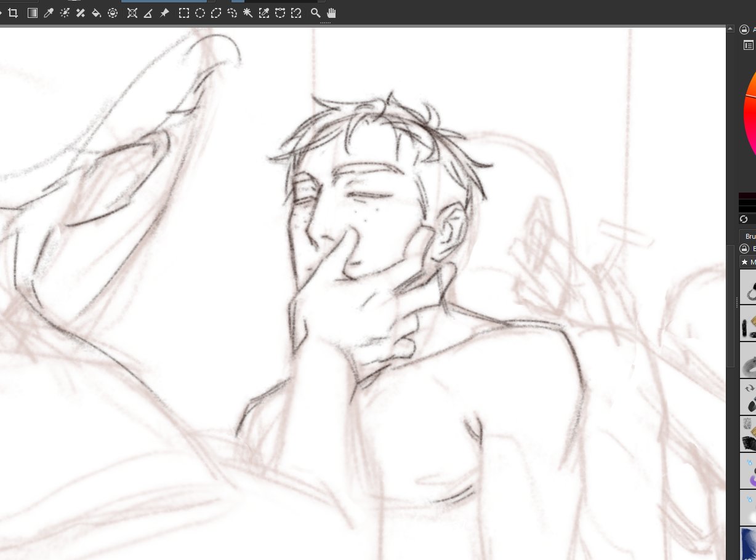The height and width of the screenshot is (560, 756).
Task: Lock the brush presets docker
Action: pos(744,249)
